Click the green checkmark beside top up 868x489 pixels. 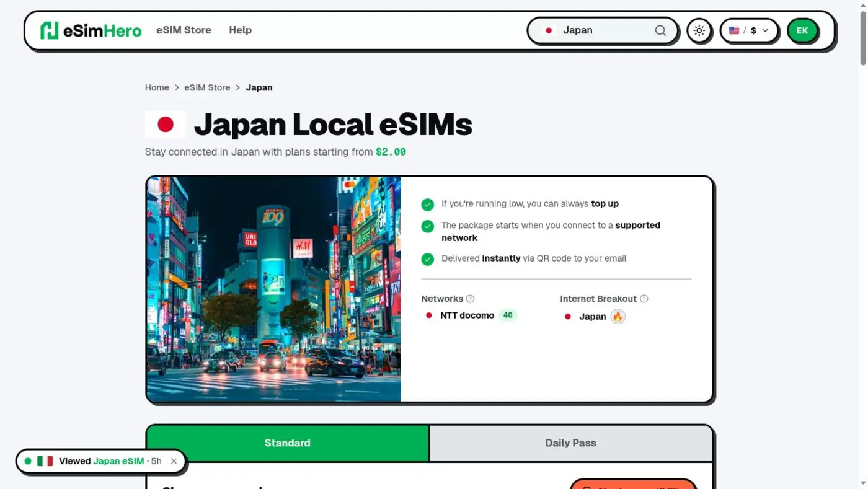pos(428,205)
